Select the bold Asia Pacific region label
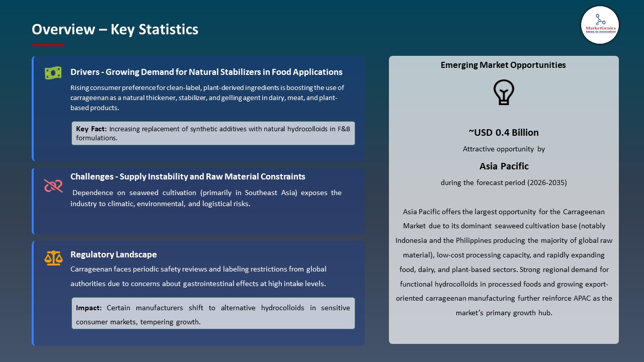 (x=504, y=166)
